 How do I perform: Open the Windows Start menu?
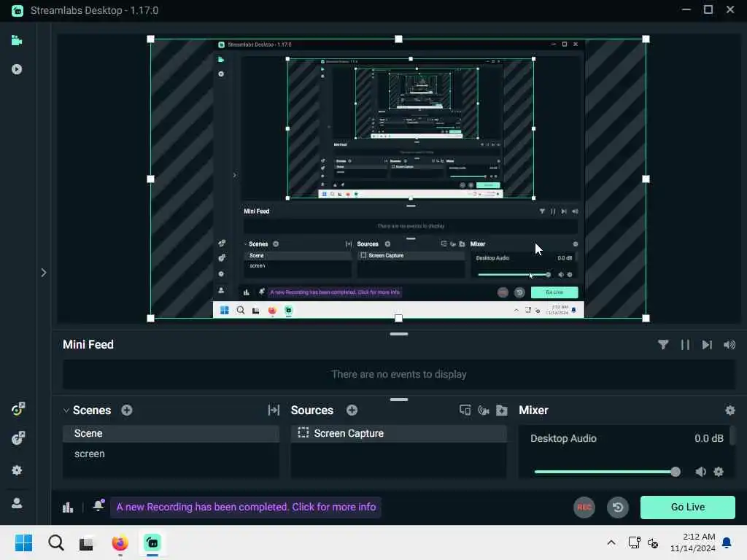pyautogui.click(x=24, y=542)
